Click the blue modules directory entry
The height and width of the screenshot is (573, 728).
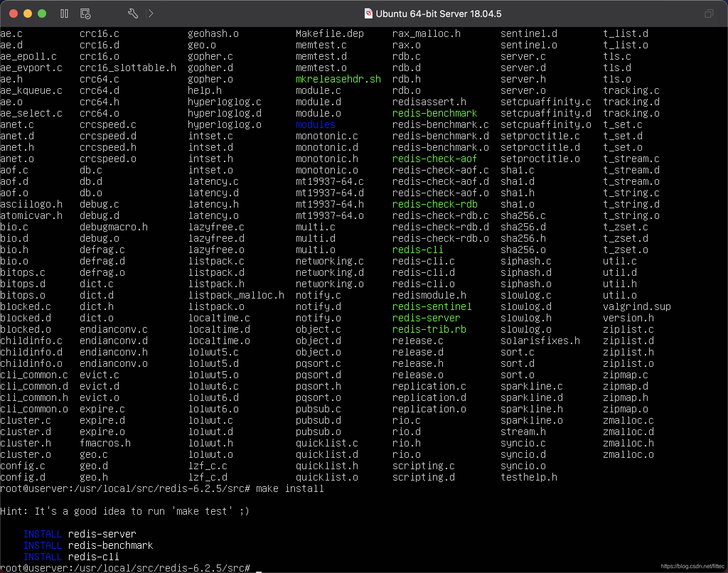coord(315,124)
